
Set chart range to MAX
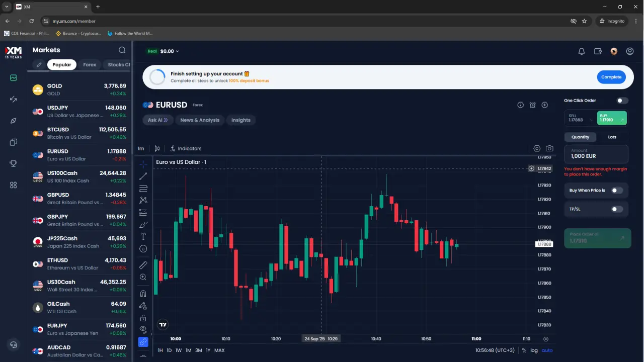point(219,350)
